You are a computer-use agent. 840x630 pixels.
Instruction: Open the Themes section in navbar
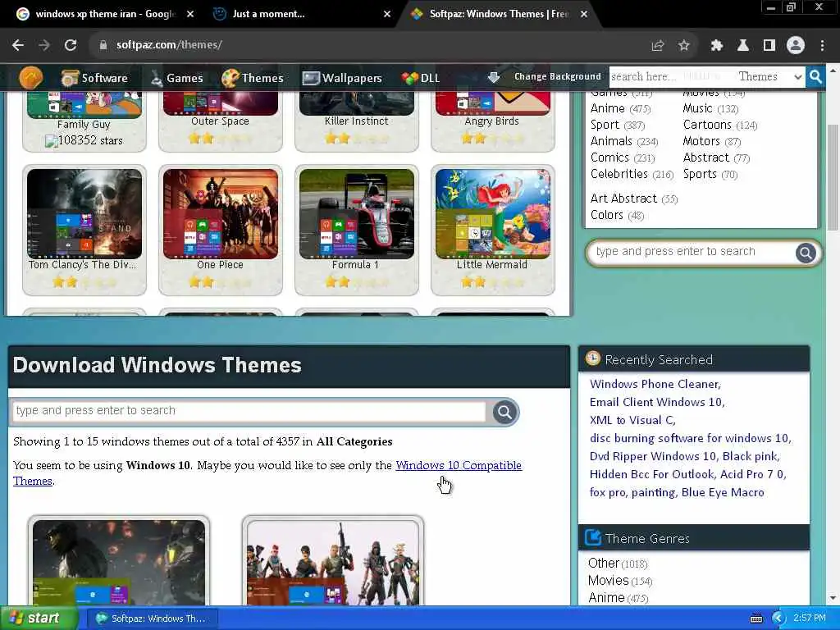[x=253, y=78]
